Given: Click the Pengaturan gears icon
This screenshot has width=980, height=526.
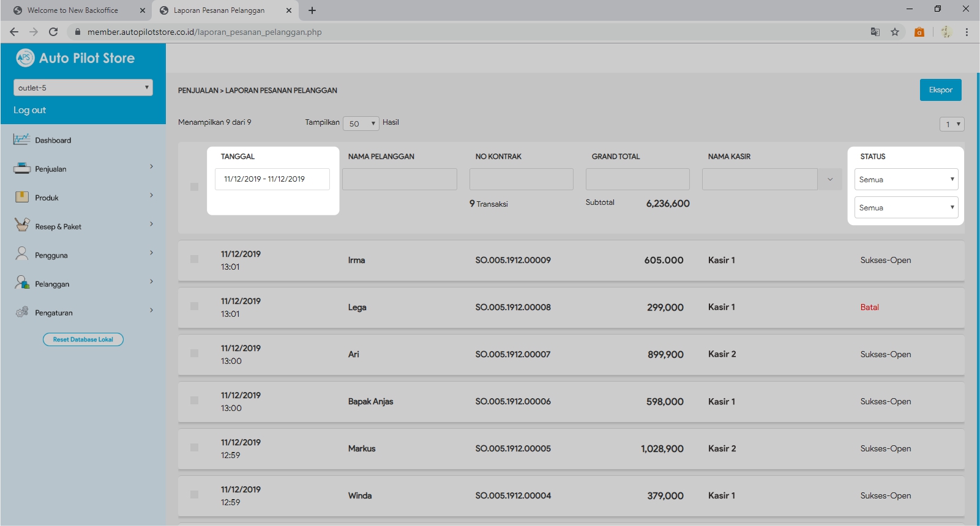Looking at the screenshot, I should coord(21,312).
